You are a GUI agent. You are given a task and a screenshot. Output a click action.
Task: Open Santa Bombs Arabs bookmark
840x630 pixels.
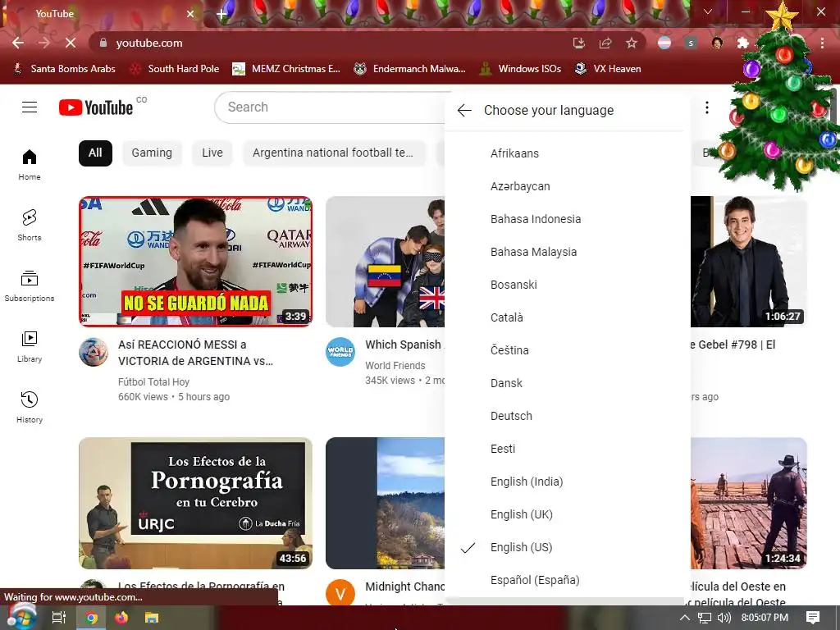[64, 69]
